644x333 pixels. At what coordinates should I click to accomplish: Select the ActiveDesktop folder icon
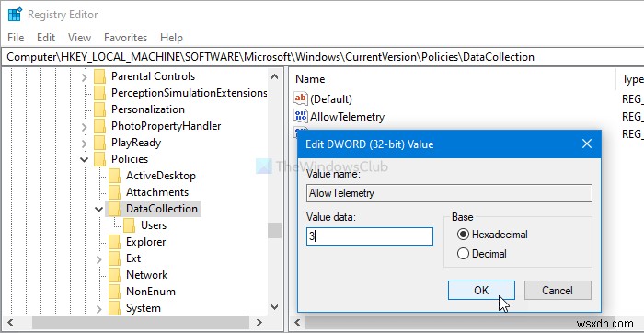coord(115,176)
